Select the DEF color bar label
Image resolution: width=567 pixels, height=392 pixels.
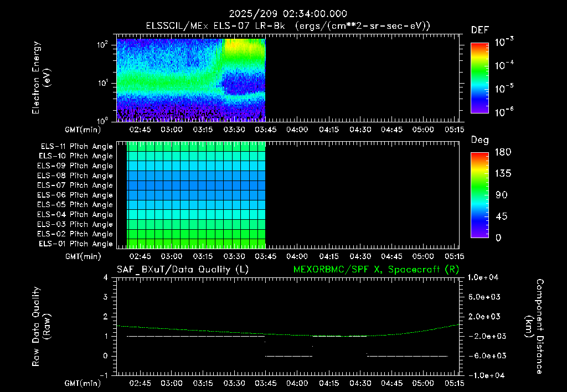point(480,30)
